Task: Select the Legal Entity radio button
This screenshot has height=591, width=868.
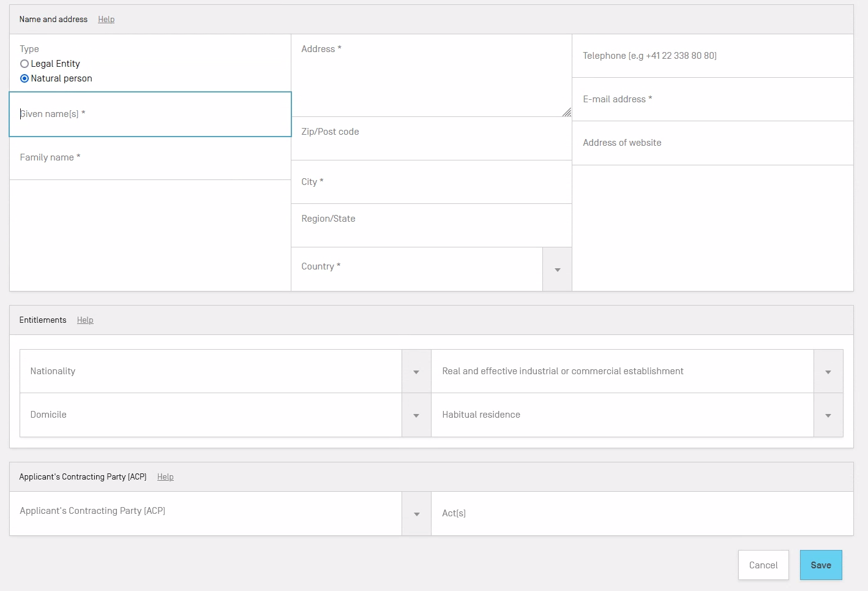Action: 24,64
